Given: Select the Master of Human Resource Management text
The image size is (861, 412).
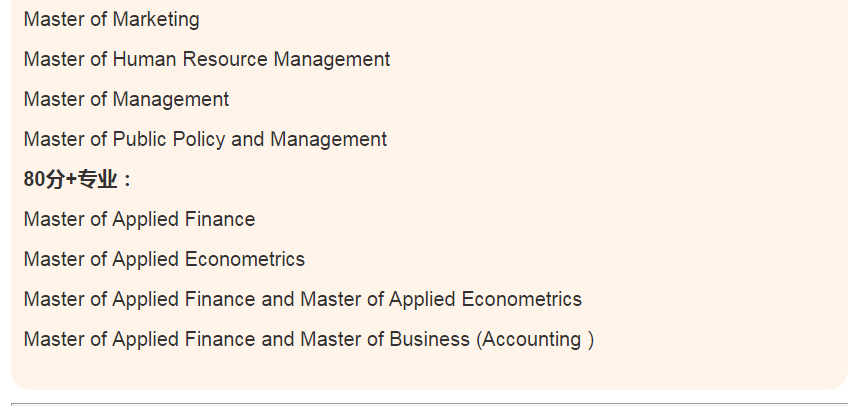Looking at the screenshot, I should pos(207,59).
